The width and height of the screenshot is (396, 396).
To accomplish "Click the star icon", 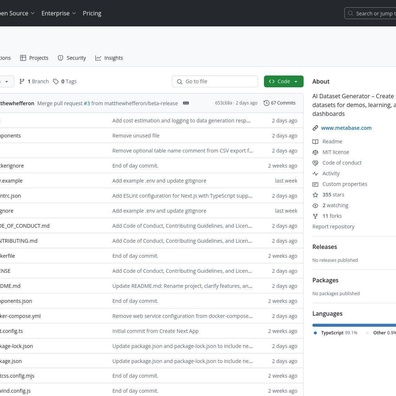I will coord(315,195).
